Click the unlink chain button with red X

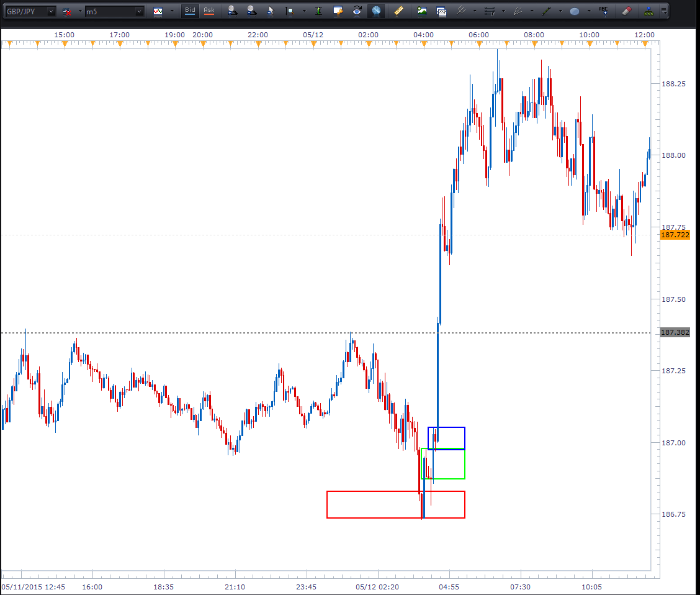[x=66, y=11]
